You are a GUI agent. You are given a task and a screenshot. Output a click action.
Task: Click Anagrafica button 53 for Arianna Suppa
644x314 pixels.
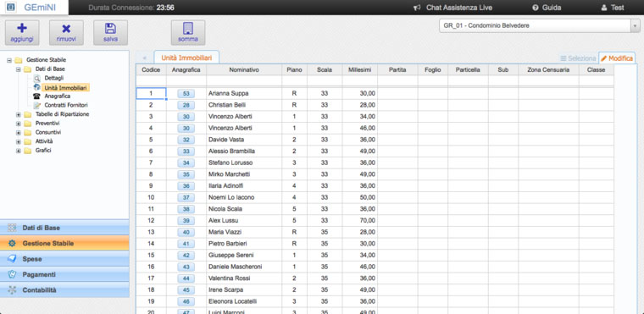(186, 94)
